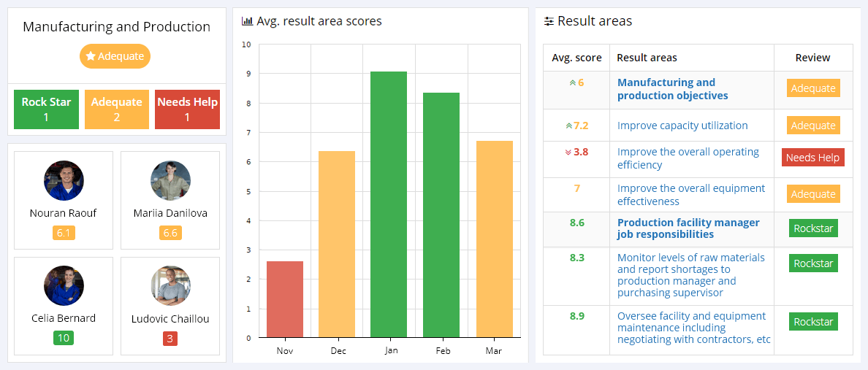Click Ludovic Chaillou's red score badge
The height and width of the screenshot is (370, 868).
pyautogui.click(x=170, y=339)
